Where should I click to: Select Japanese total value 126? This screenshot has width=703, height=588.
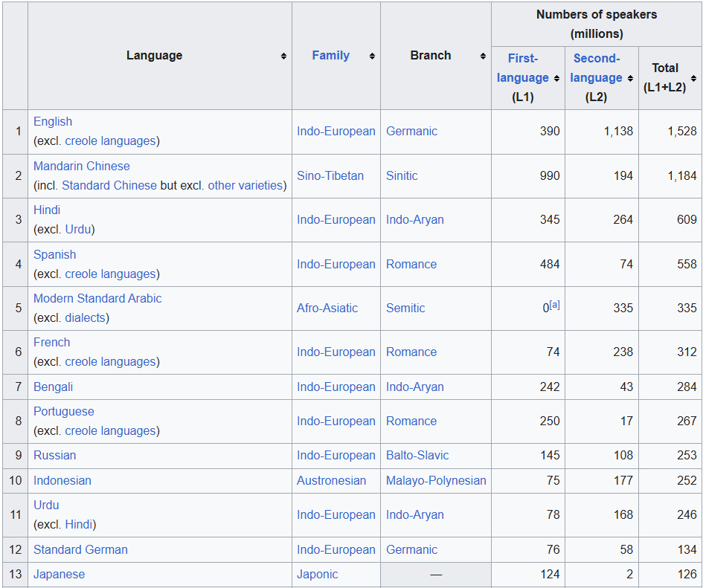(687, 574)
